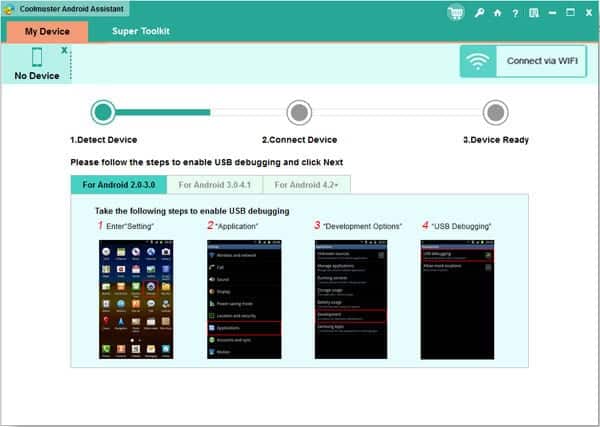Click the key register icon
This screenshot has width=600, height=427.
point(479,13)
